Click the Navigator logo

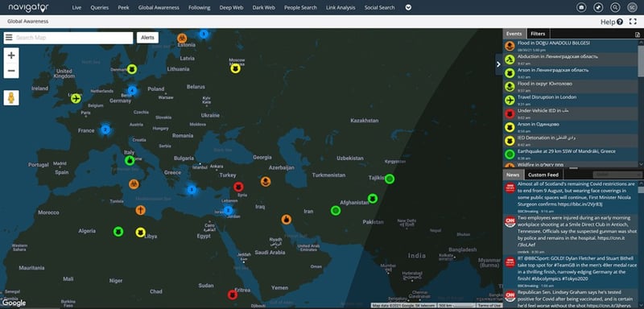28,7
